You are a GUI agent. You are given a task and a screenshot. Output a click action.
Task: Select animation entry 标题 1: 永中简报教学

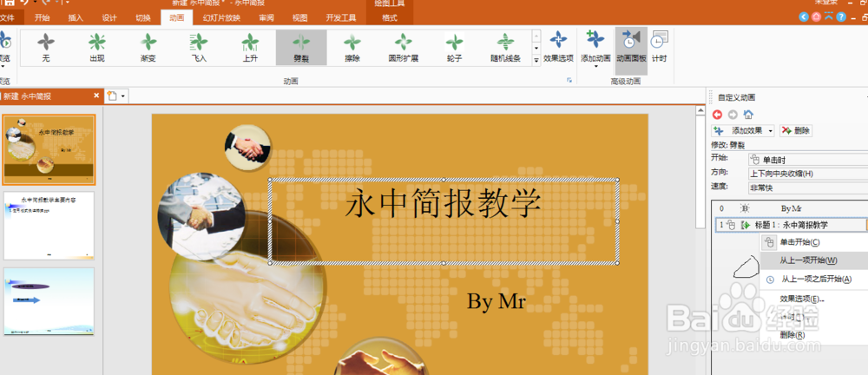[x=791, y=225]
